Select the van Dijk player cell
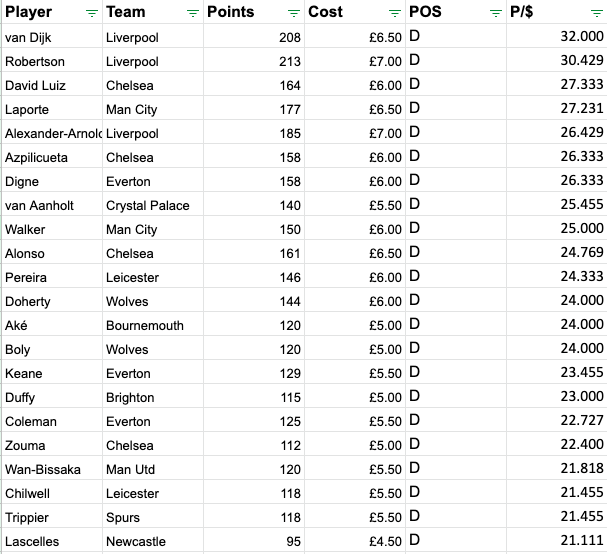This screenshot has height=554, width=607. (52, 36)
